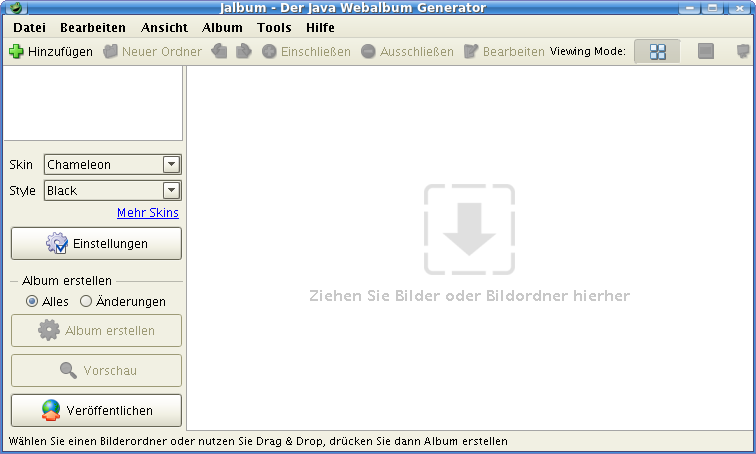Click the empty image drop area
This screenshot has width=756, height=454.
pos(469,250)
